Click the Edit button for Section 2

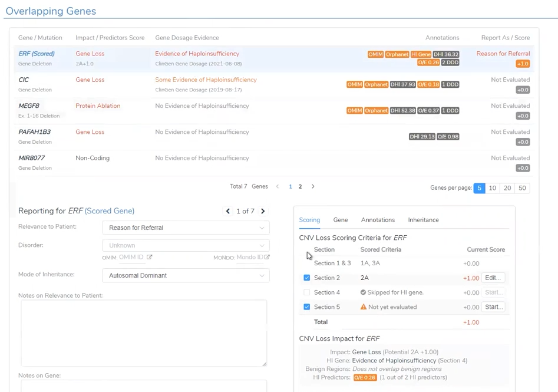pos(493,278)
